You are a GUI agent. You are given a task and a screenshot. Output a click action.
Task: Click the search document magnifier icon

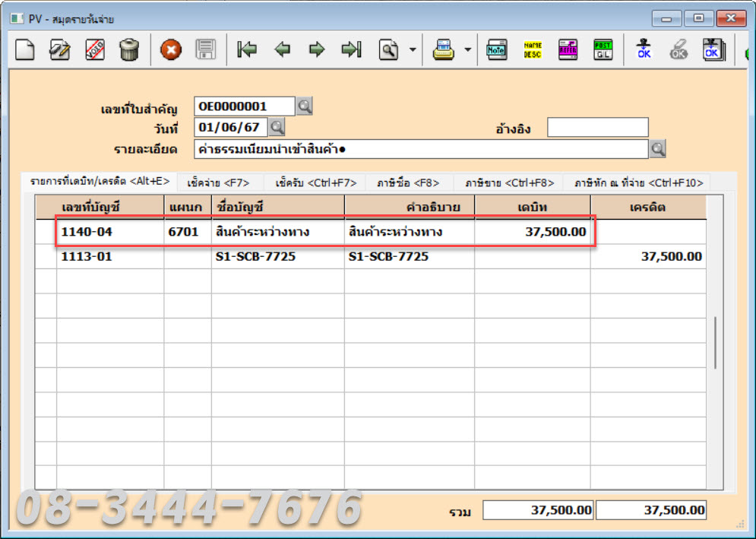pyautogui.click(x=388, y=49)
